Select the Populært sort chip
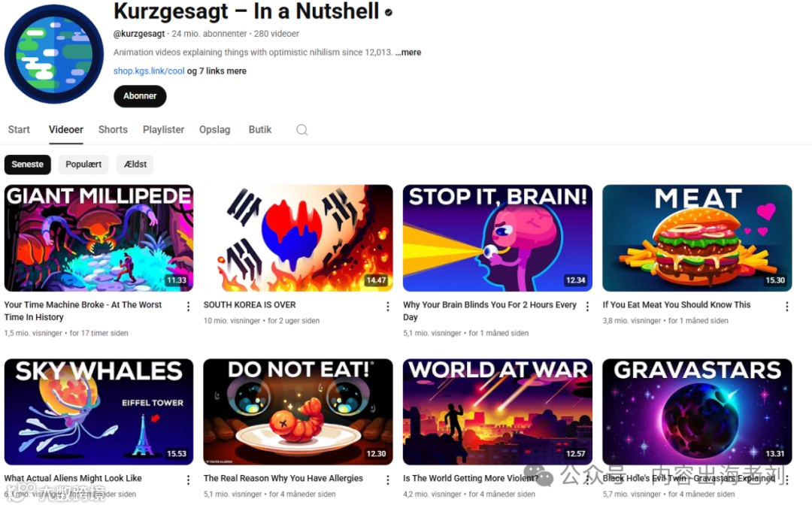Image resolution: width=812 pixels, height=508 pixels. tap(83, 164)
